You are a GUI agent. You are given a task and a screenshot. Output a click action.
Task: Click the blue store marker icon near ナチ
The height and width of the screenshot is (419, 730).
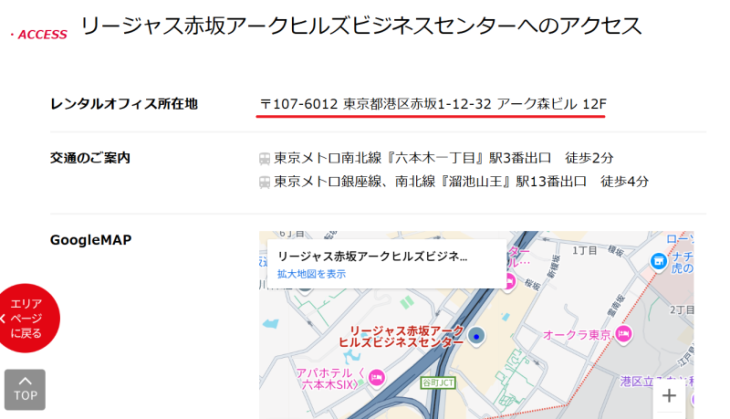(x=658, y=261)
